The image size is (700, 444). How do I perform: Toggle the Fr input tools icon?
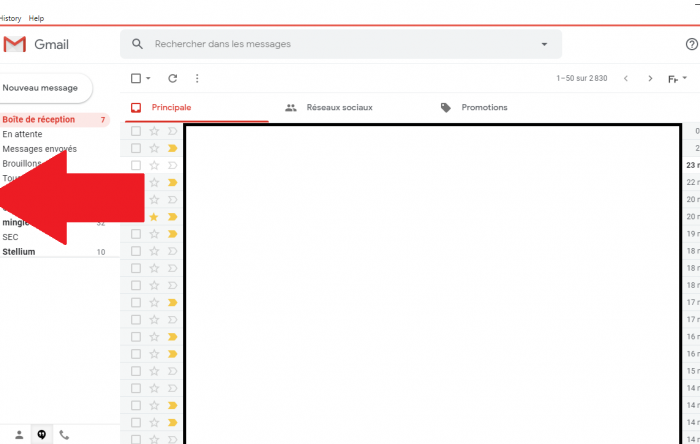coord(673,79)
